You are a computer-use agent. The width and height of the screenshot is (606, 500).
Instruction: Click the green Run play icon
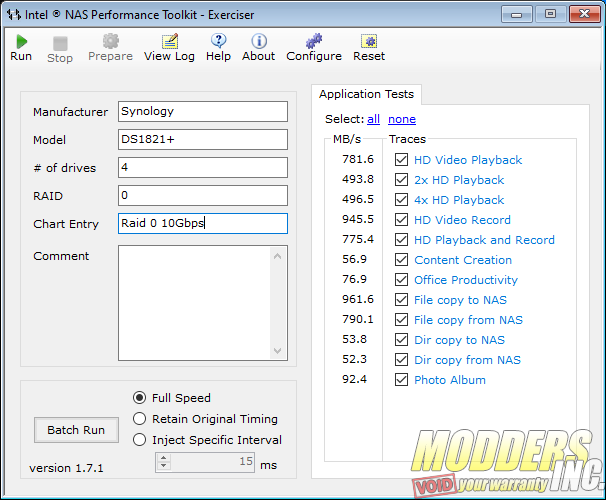pos(22,41)
